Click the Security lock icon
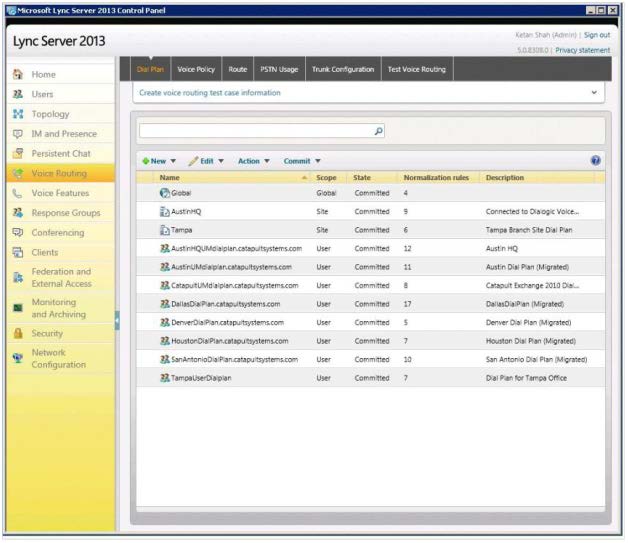The width and height of the screenshot is (628, 543). pyautogui.click(x=18, y=333)
